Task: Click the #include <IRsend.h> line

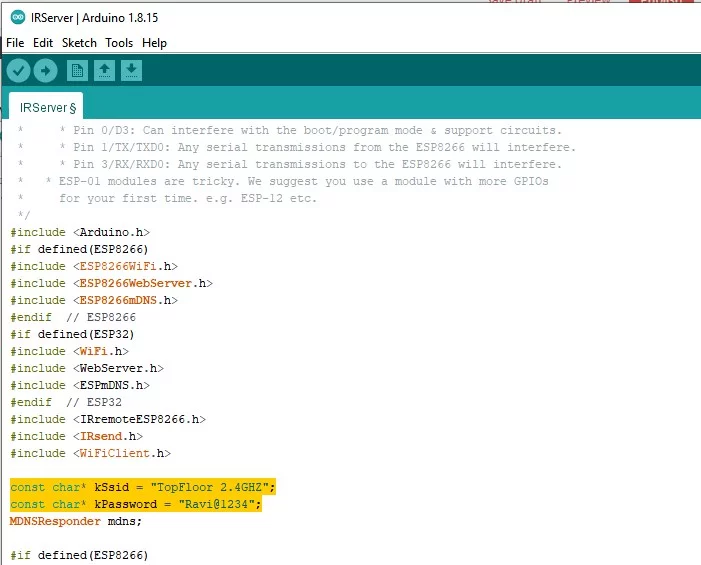Action: tap(76, 436)
